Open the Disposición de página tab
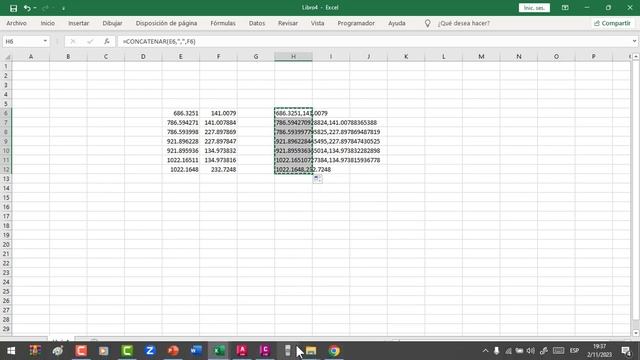640x360 pixels. [166, 23]
